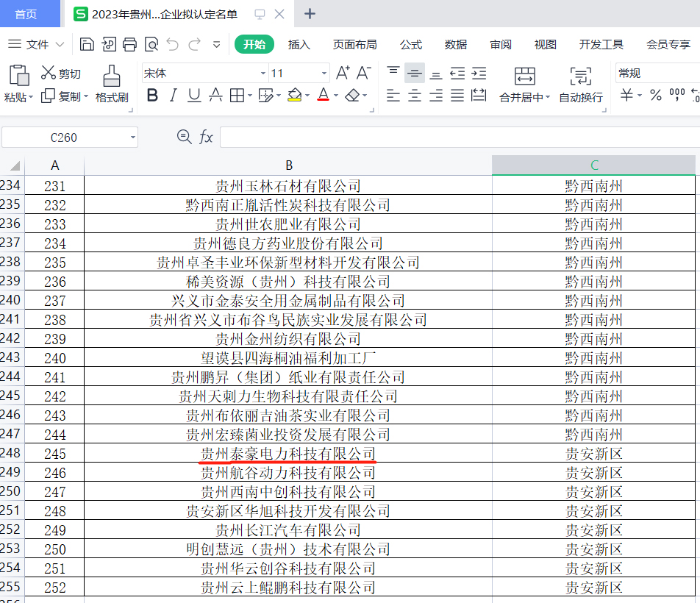Open the Name Box dropdown arrow
The height and width of the screenshot is (603, 700).
click(x=132, y=138)
